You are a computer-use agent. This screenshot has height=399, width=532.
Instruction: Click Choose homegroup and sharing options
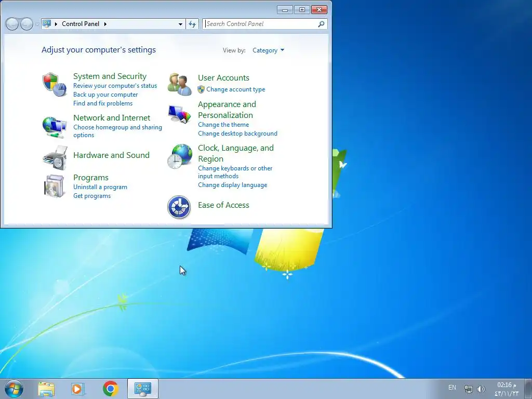pyautogui.click(x=117, y=131)
